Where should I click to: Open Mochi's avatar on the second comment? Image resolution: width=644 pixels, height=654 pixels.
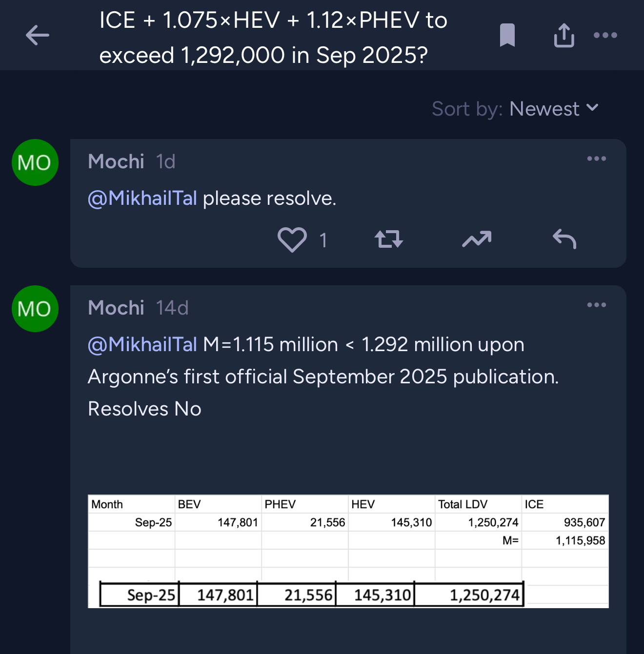[35, 309]
